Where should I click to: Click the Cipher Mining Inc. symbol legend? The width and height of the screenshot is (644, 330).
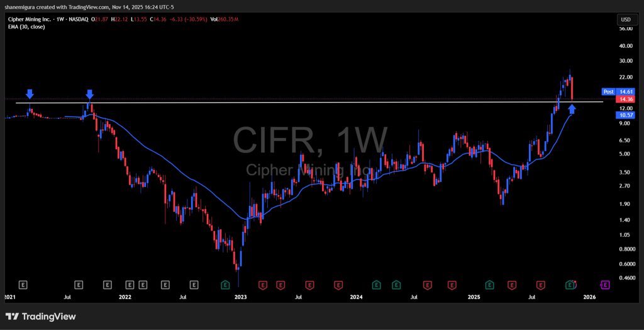(x=48, y=20)
